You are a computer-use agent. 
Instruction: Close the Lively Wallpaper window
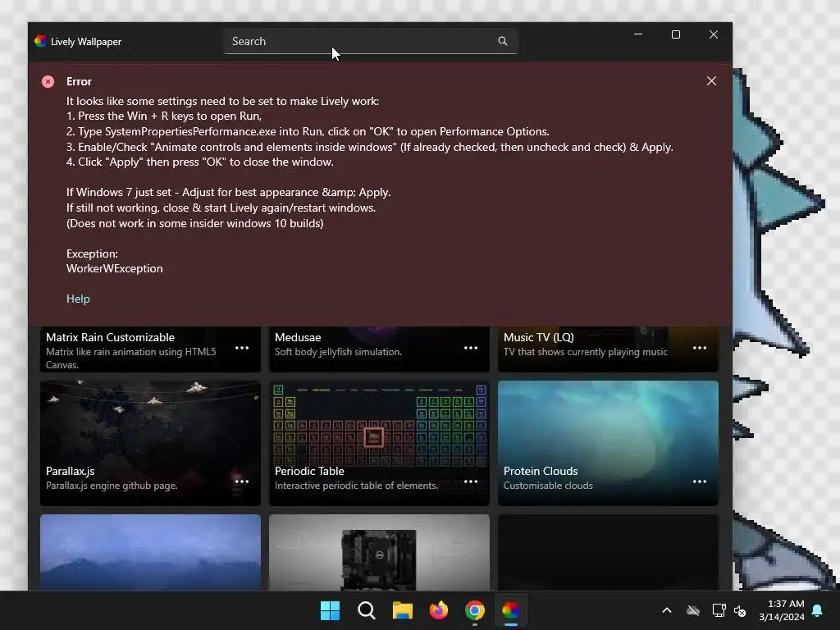[x=714, y=34]
